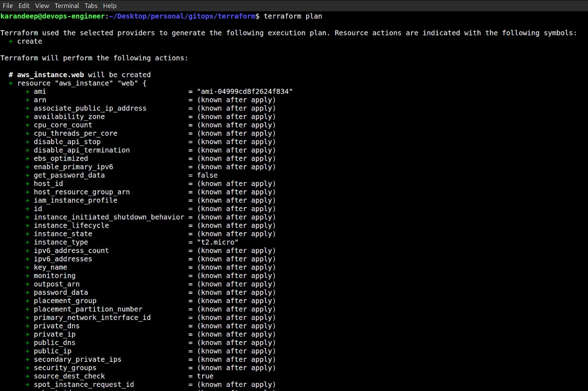This screenshot has width=588, height=391.
Task: Click the get_password_data false value
Action: point(207,175)
